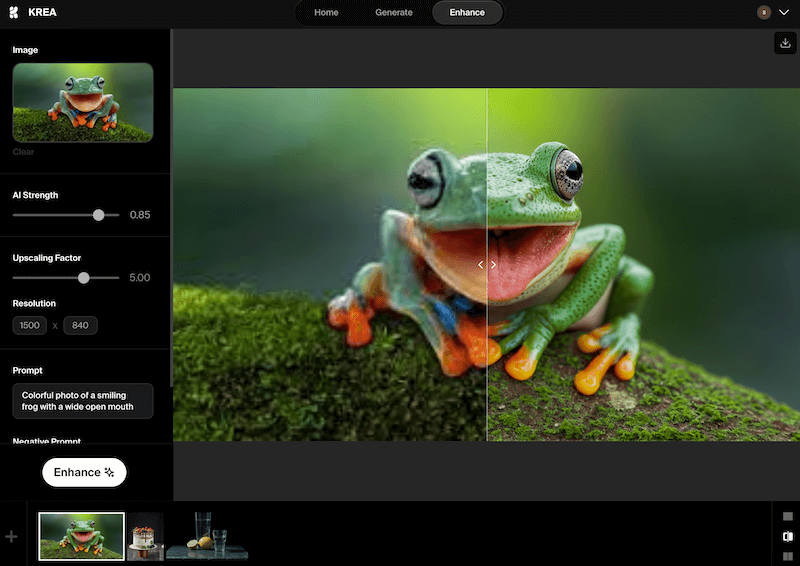Click the resolution height field showing 840

(80, 325)
